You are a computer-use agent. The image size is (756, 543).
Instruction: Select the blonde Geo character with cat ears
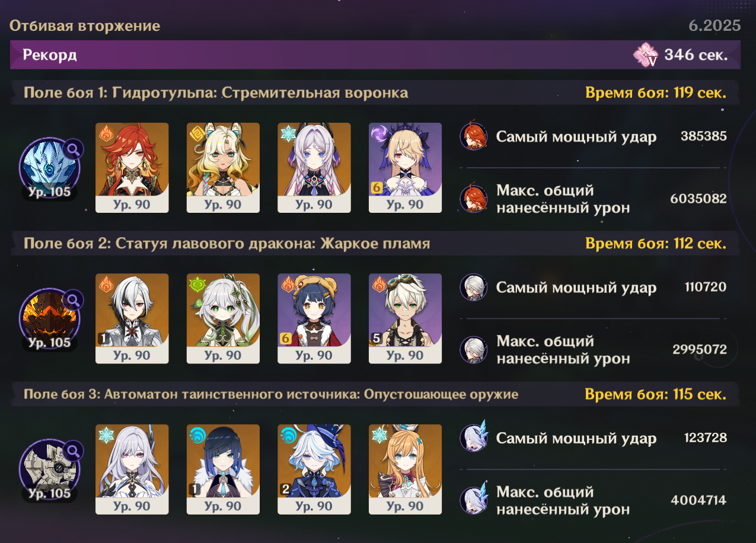223,168
